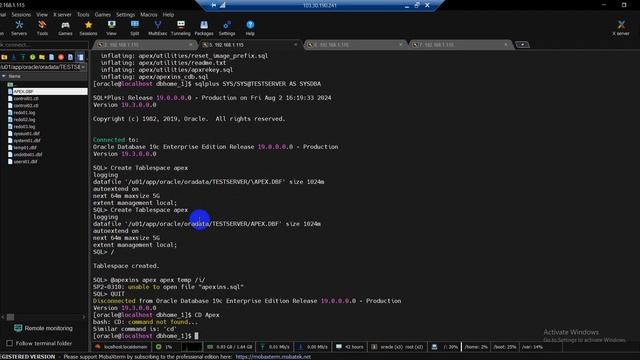Click the red delete icon in SFTP toolbar
This screenshot has width=640, height=360.
[61, 57]
